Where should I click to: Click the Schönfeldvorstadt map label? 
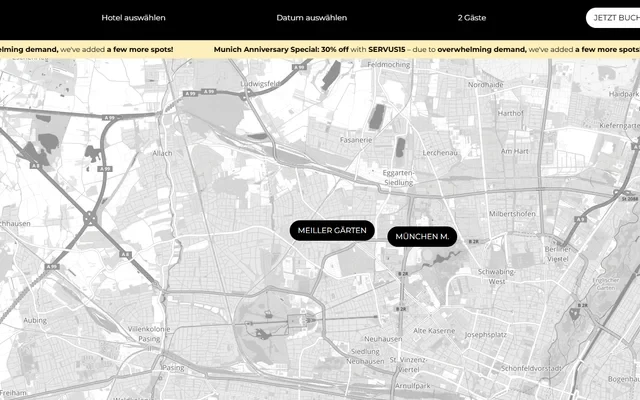[531, 368]
